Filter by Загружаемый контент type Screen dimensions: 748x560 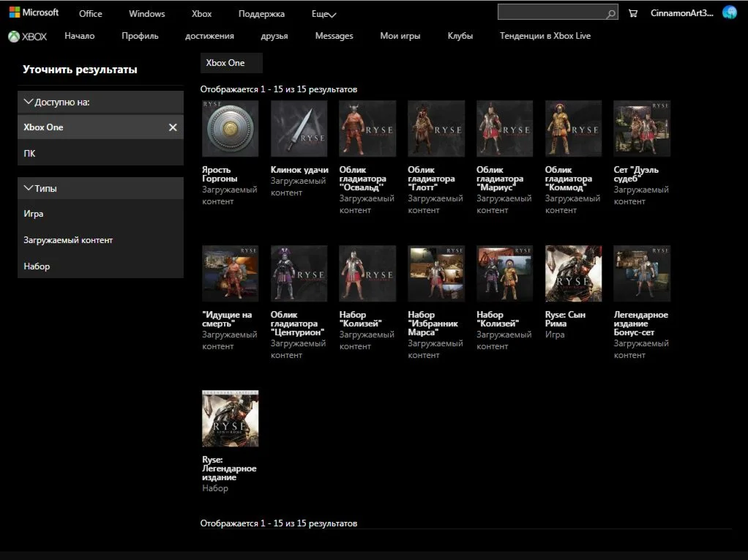[68, 240]
